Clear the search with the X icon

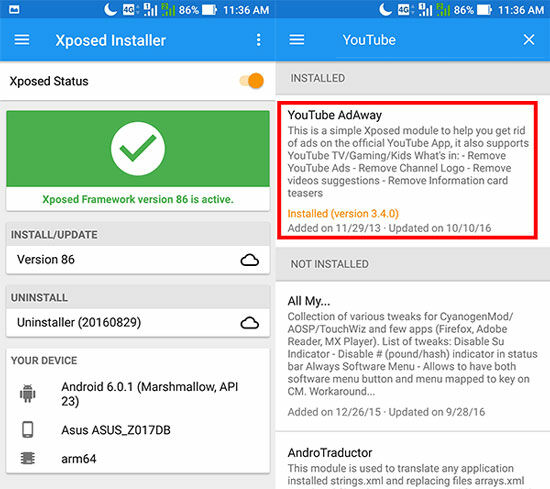point(529,40)
